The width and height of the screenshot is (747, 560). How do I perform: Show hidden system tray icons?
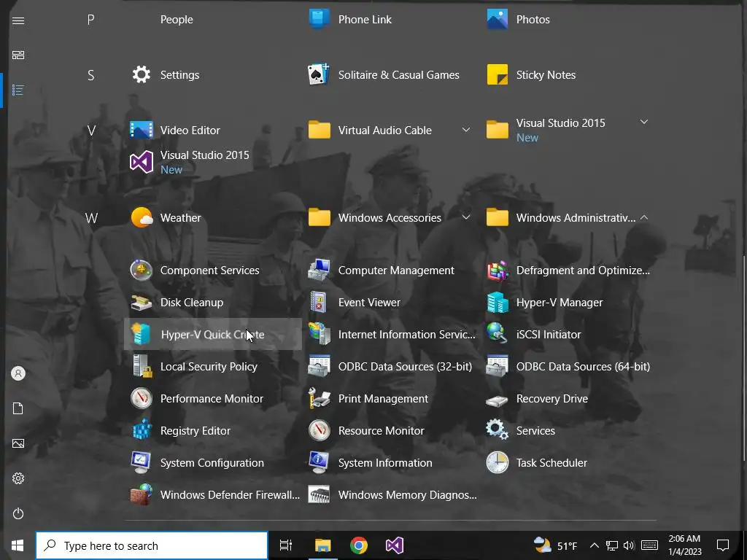[594, 545]
